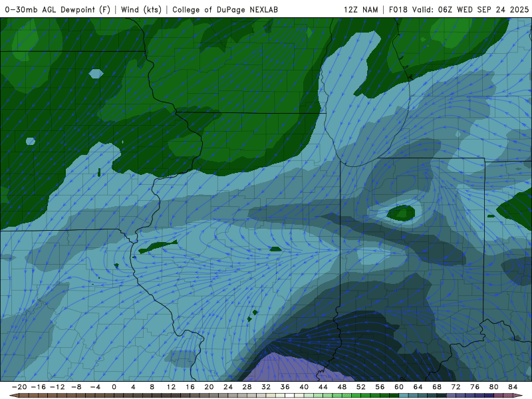Click the 36 label on the color scale
The width and height of the screenshot is (532, 399).
coord(285,387)
